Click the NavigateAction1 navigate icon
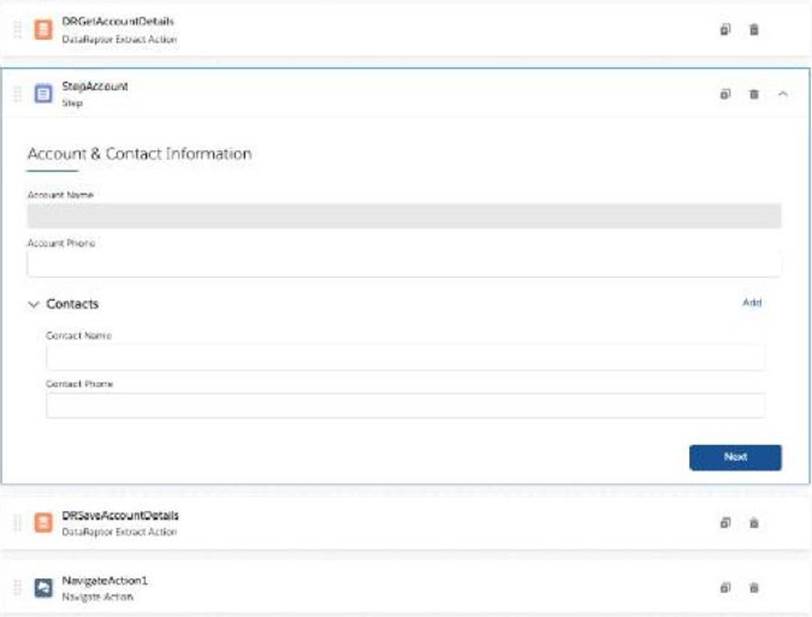 click(x=43, y=588)
